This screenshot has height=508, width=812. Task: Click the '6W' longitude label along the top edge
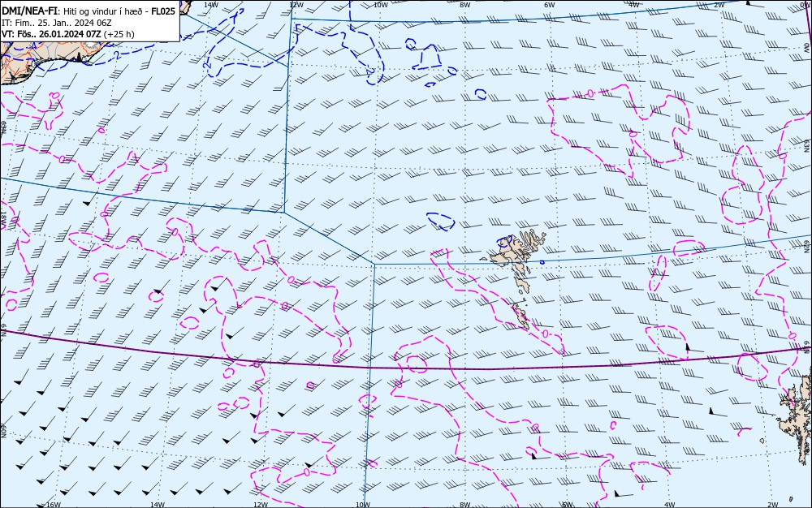[550, 5]
